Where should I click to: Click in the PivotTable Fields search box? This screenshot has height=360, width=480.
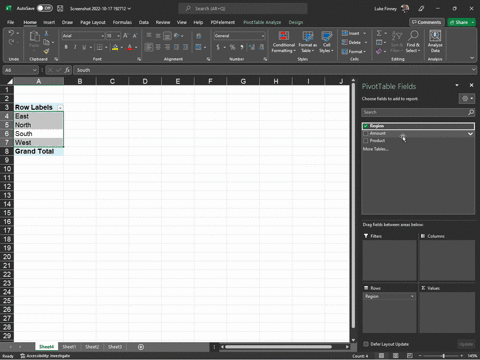tap(418, 112)
